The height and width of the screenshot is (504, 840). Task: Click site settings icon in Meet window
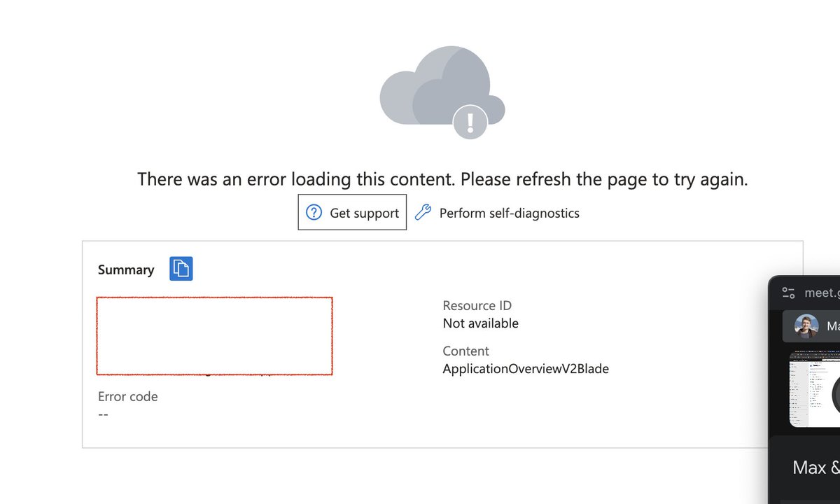point(789,293)
